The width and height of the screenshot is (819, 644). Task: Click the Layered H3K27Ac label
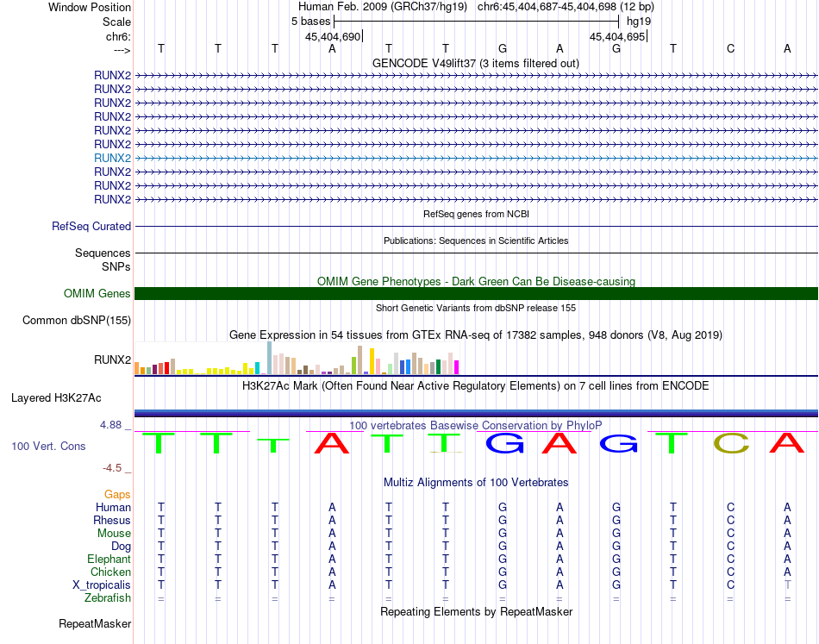pyautogui.click(x=56, y=398)
